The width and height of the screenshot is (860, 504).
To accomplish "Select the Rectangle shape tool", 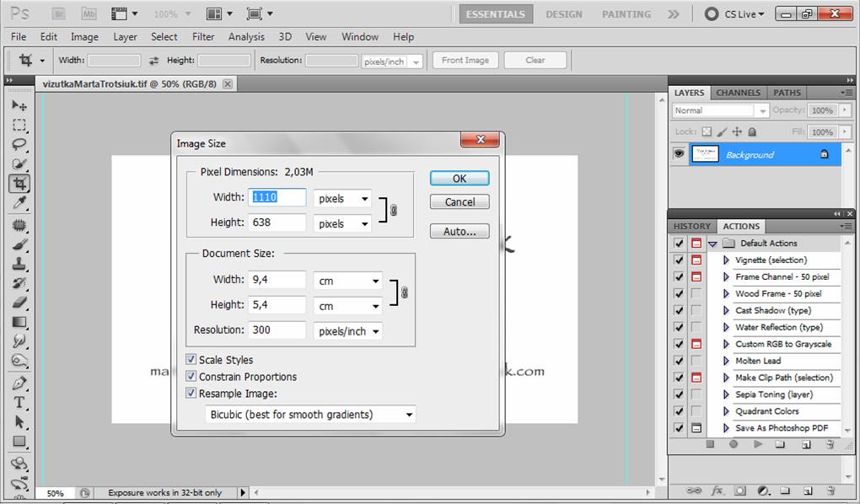I will [19, 442].
